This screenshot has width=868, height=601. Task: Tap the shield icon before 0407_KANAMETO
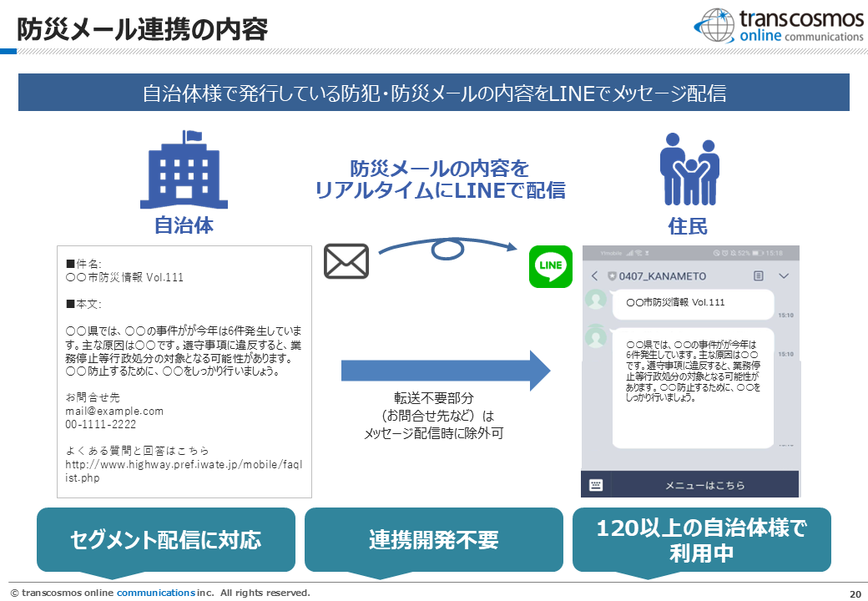click(612, 276)
